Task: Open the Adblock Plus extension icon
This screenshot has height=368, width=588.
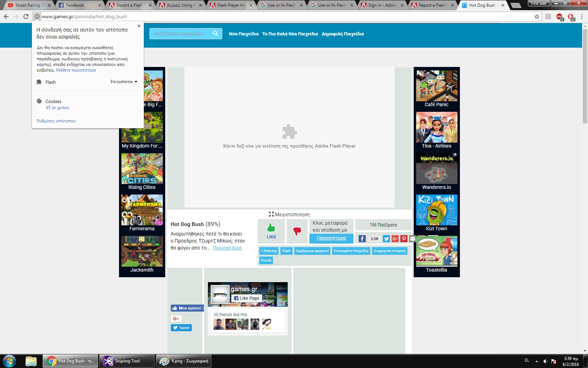Action: pyautogui.click(x=559, y=16)
